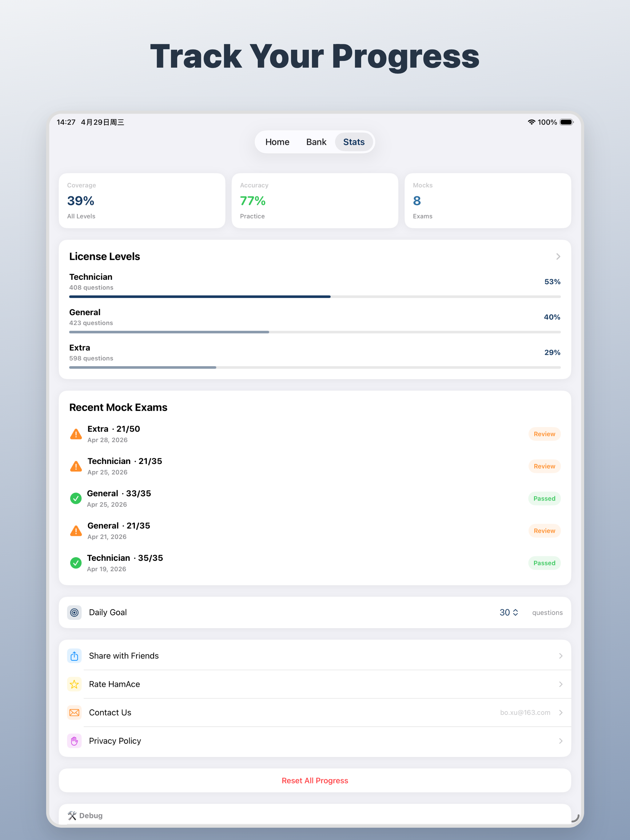
Task: Click the Privacy Policy hand icon
Action: click(74, 741)
